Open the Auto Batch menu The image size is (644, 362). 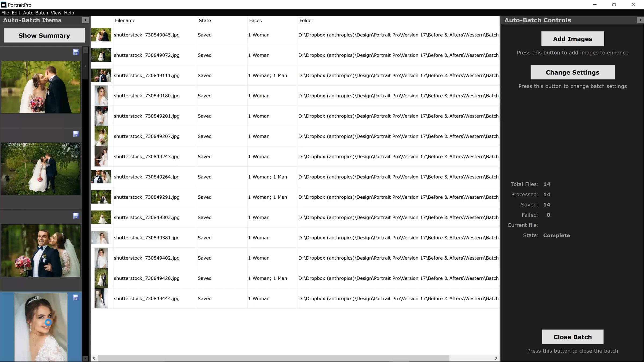(x=35, y=13)
